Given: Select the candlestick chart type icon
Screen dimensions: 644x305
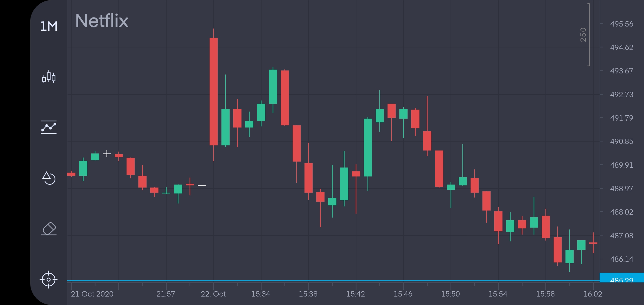Looking at the screenshot, I should [x=49, y=77].
